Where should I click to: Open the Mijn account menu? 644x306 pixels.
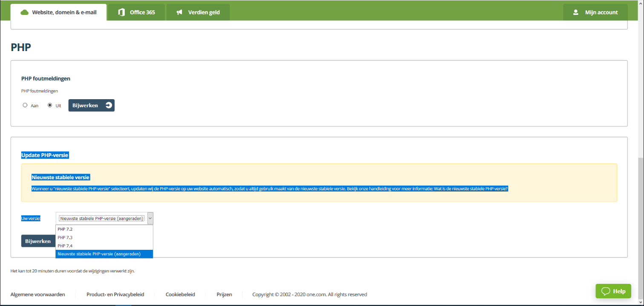(x=595, y=12)
